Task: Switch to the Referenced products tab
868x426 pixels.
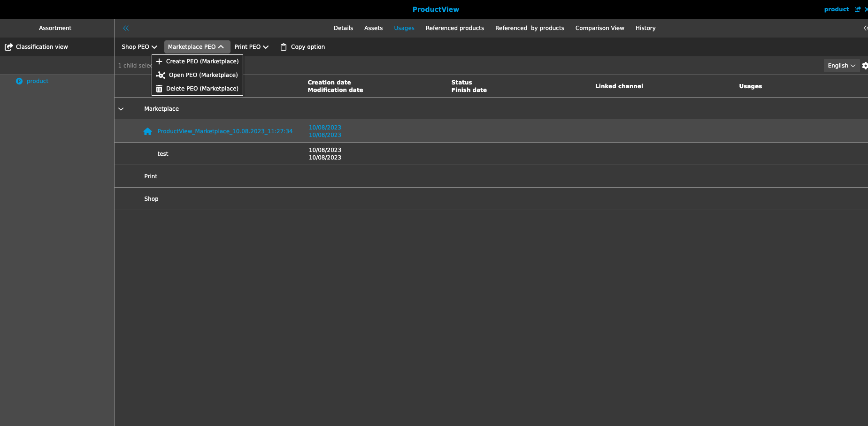Action: point(454,28)
